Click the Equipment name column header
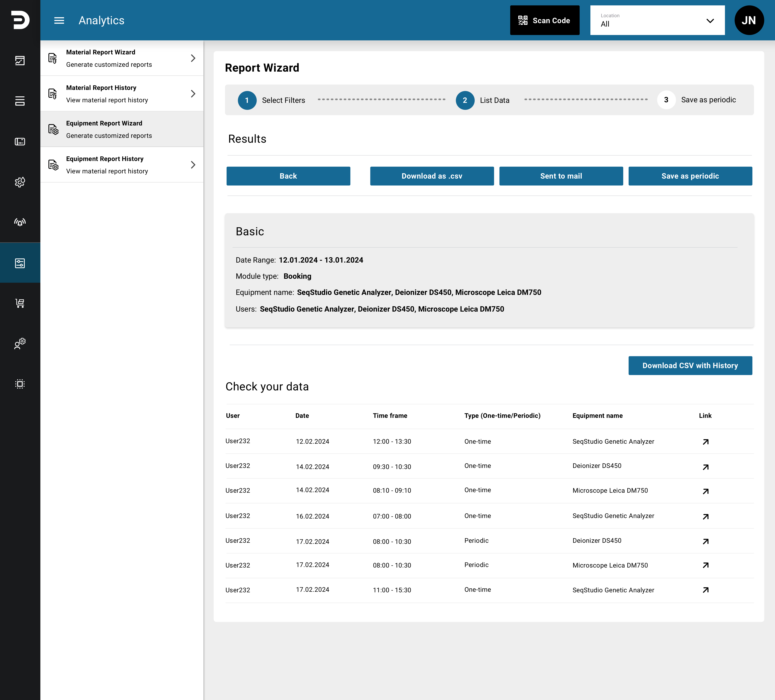Viewport: 775px width, 700px height. click(597, 415)
